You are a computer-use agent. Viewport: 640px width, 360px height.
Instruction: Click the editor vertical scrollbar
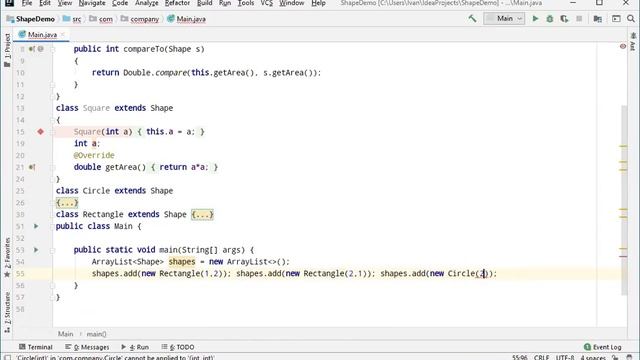pyautogui.click(x=624, y=200)
